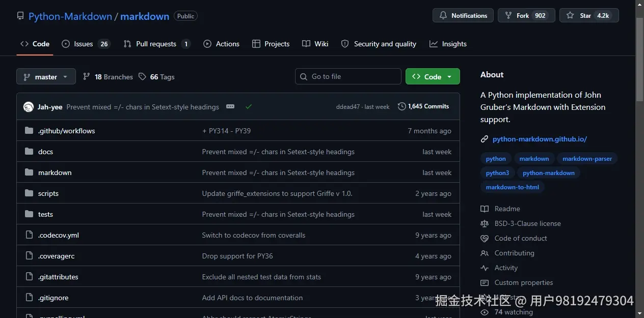Image resolution: width=644 pixels, height=318 pixels.
Task: Click the file icon next to .gitattributes
Action: [29, 277]
